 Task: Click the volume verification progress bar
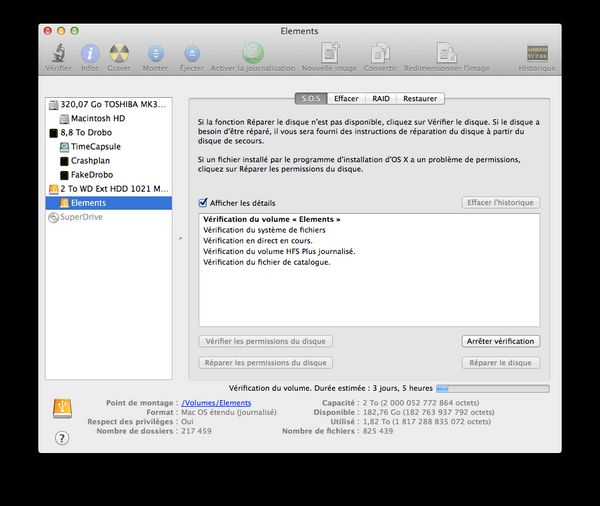[x=492, y=387]
